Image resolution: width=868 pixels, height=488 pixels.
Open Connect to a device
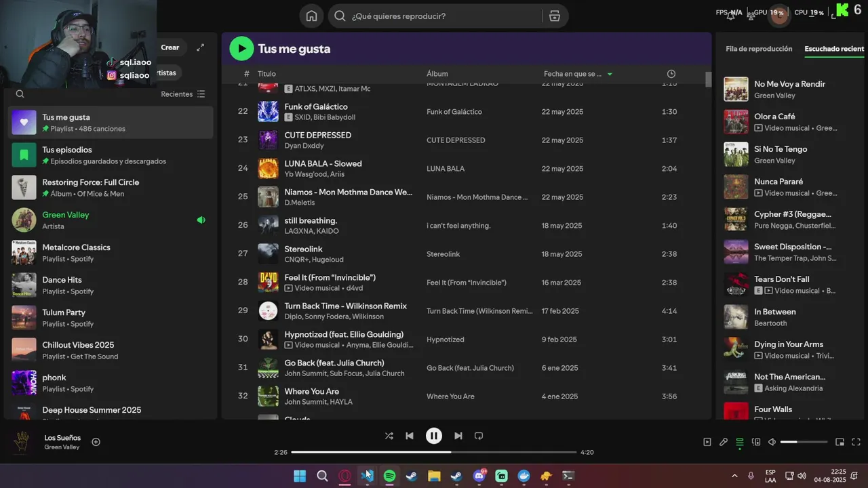(756, 442)
